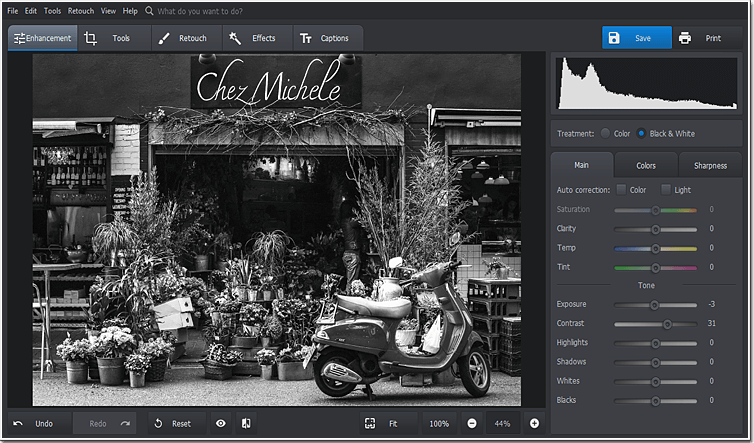Set zoom to 100%
Viewport: 754px width, 443px height.
tap(439, 423)
